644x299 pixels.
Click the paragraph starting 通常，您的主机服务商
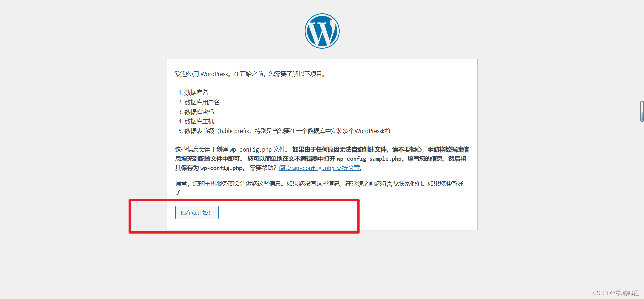tap(319, 188)
